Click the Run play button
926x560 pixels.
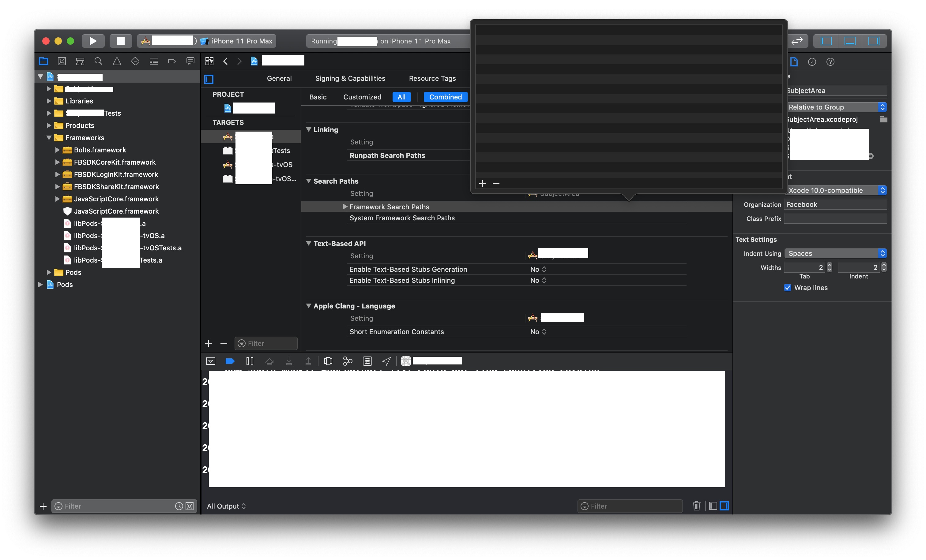pyautogui.click(x=93, y=41)
